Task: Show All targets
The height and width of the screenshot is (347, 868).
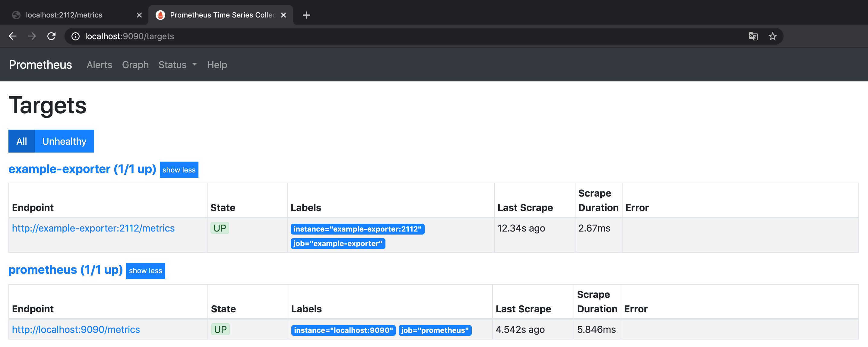Action: point(22,141)
